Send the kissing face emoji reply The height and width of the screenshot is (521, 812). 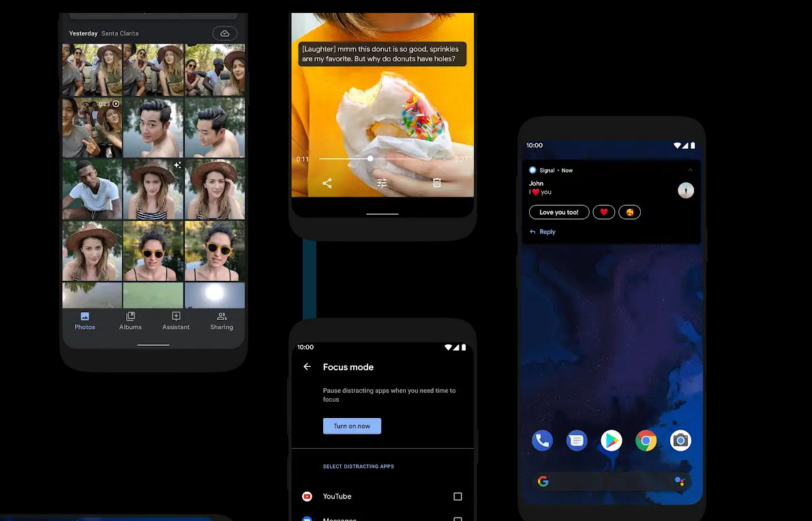(x=630, y=212)
